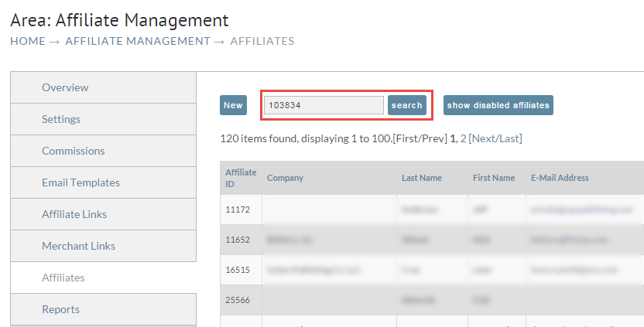Go to HOME breadcrumb link
This screenshot has height=327, width=644.
[x=28, y=41]
